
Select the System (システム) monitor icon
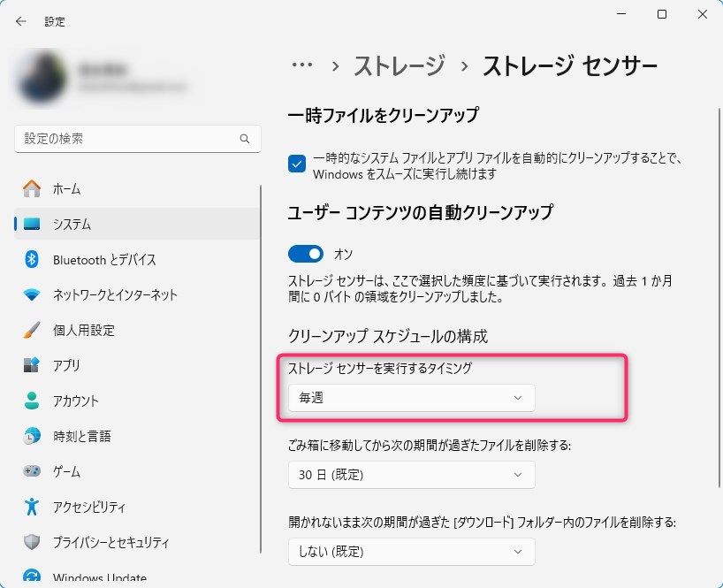point(32,224)
